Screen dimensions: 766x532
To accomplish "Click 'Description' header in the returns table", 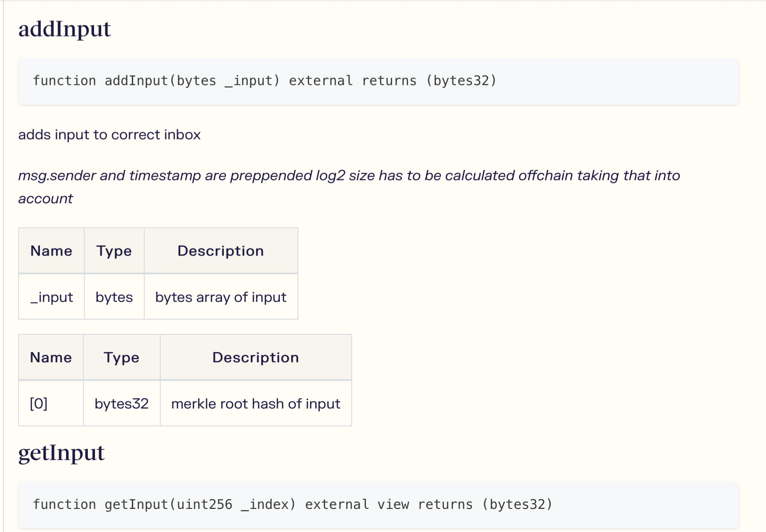I will 256,357.
